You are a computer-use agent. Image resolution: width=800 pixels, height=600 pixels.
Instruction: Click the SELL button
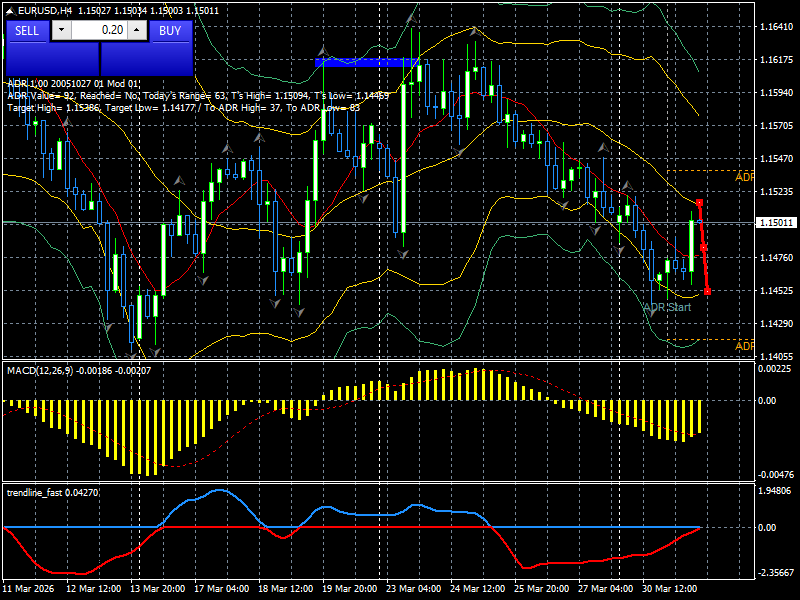(28, 31)
